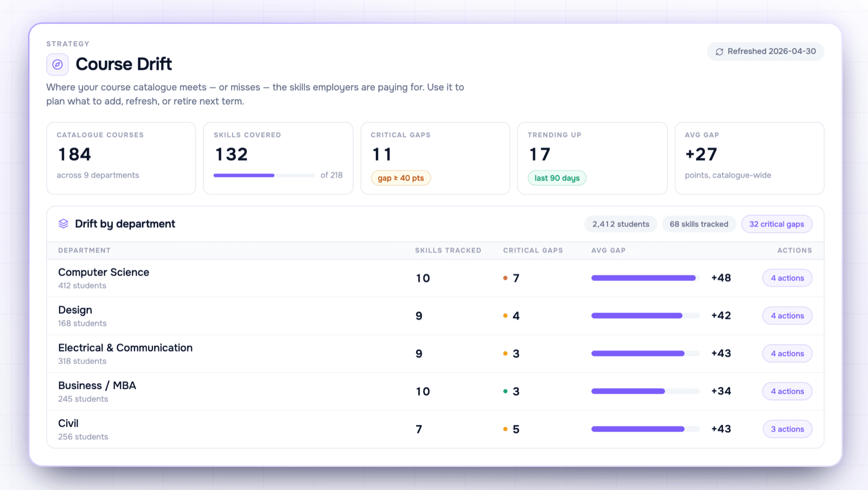
Task: Click the Civil avg gap bar
Action: tap(646, 429)
